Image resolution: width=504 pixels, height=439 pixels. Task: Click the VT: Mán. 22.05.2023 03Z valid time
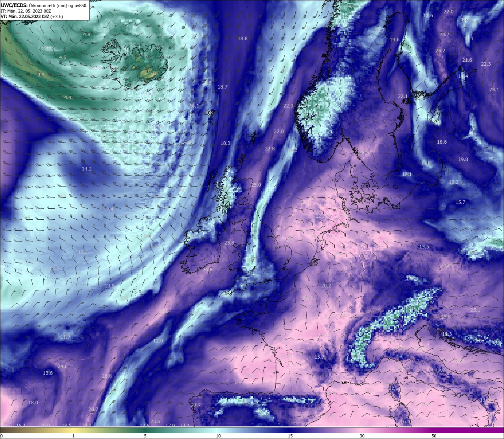[x=31, y=17]
